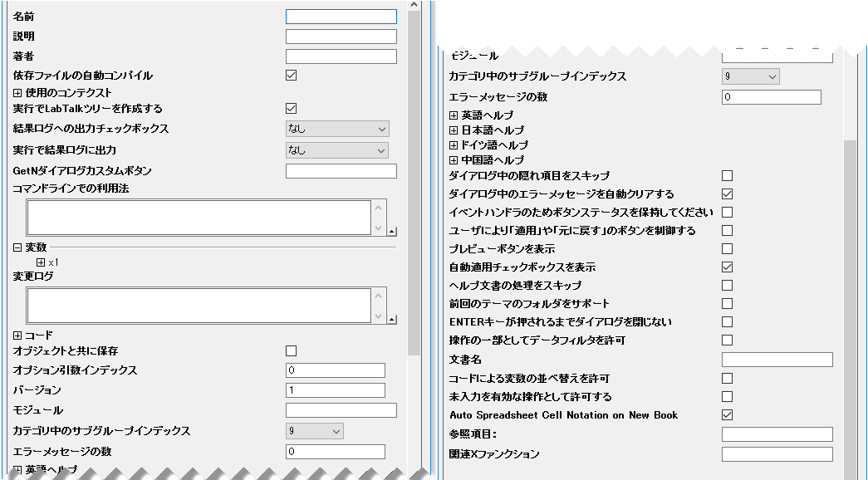Click left panel エラーメッセージの数 field
Image resolution: width=868 pixels, height=480 pixels.
[336, 452]
